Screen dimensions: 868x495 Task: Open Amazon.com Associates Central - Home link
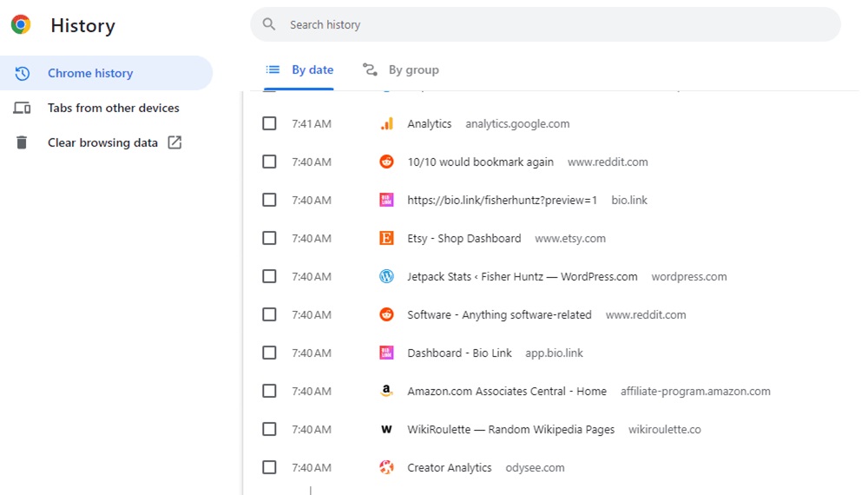click(x=507, y=392)
